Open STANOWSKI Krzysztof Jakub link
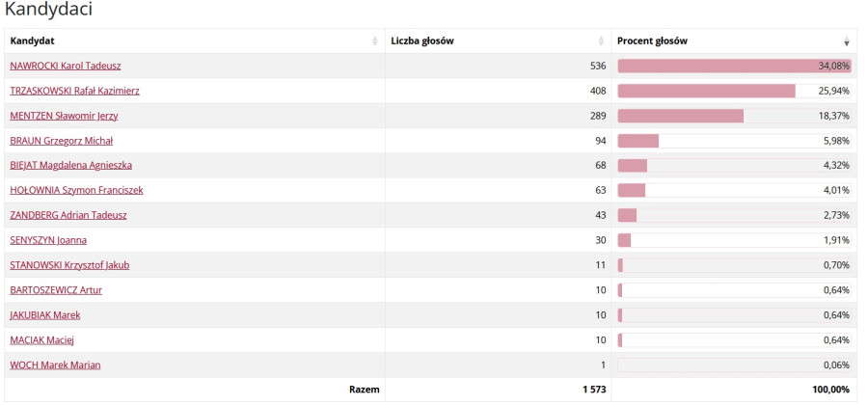868x405 pixels. (x=69, y=265)
